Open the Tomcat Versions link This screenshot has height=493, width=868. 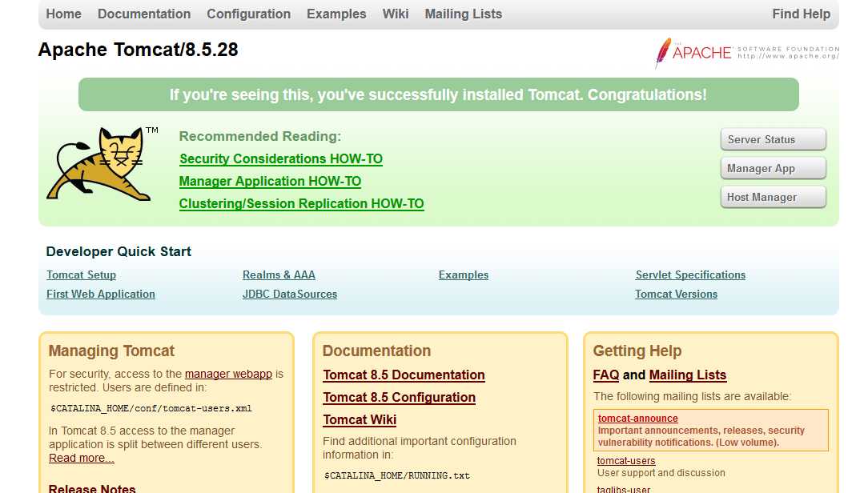[677, 295]
